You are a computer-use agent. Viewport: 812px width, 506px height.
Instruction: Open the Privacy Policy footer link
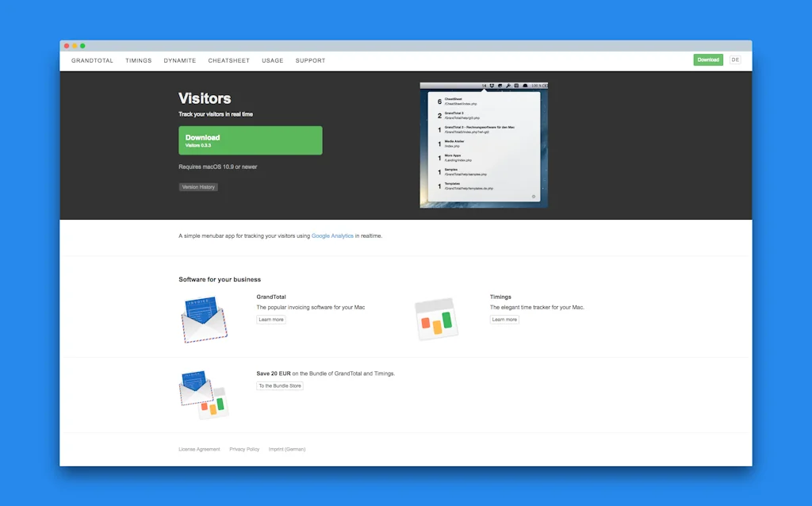(x=244, y=449)
